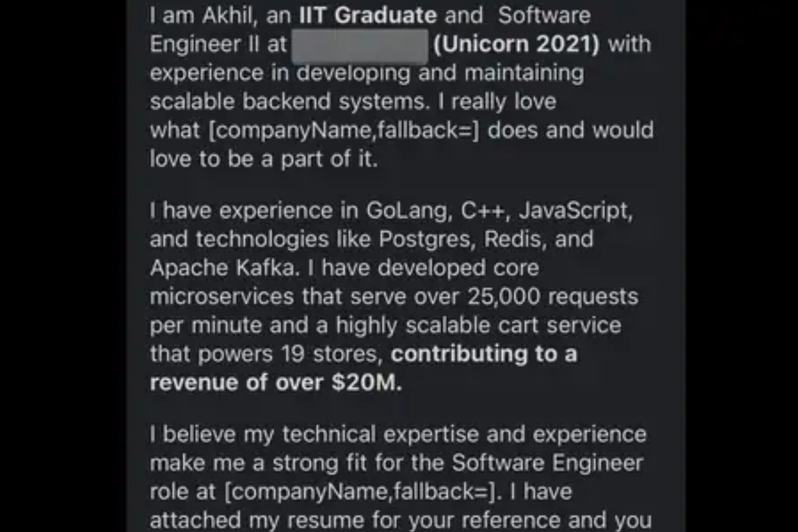Click the word "JavaScript"
The height and width of the screenshot is (532, 798).
coord(573,211)
